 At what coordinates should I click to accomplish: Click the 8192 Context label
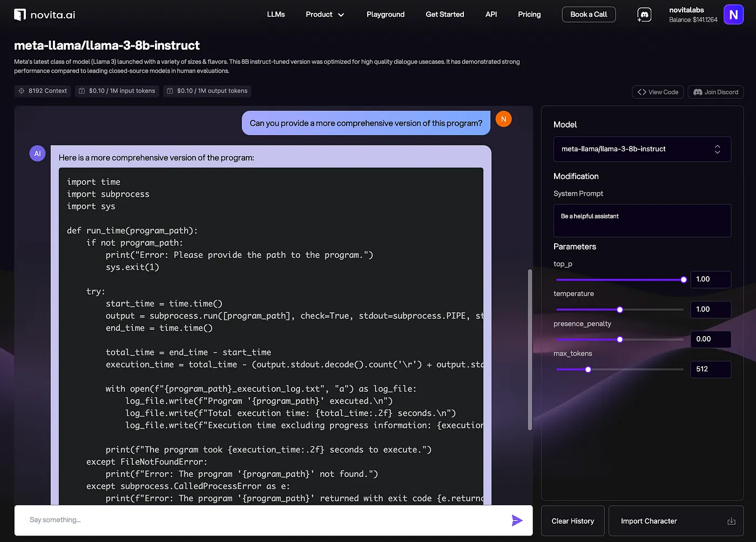(48, 91)
